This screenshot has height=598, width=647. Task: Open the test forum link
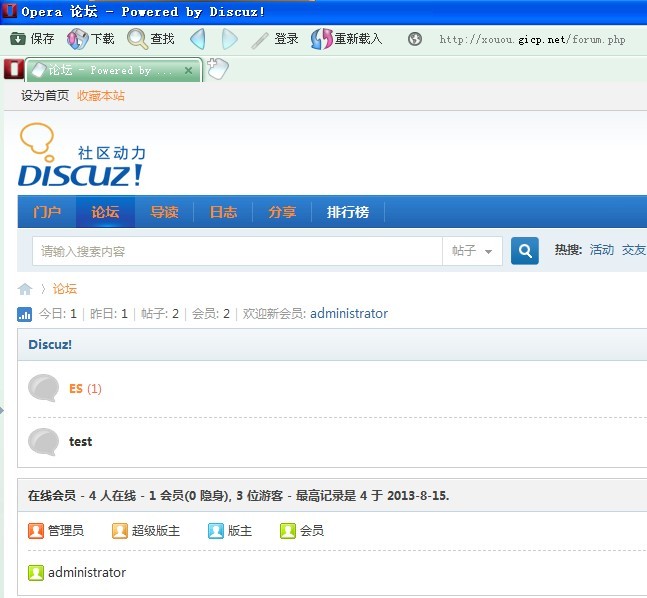[x=80, y=442]
